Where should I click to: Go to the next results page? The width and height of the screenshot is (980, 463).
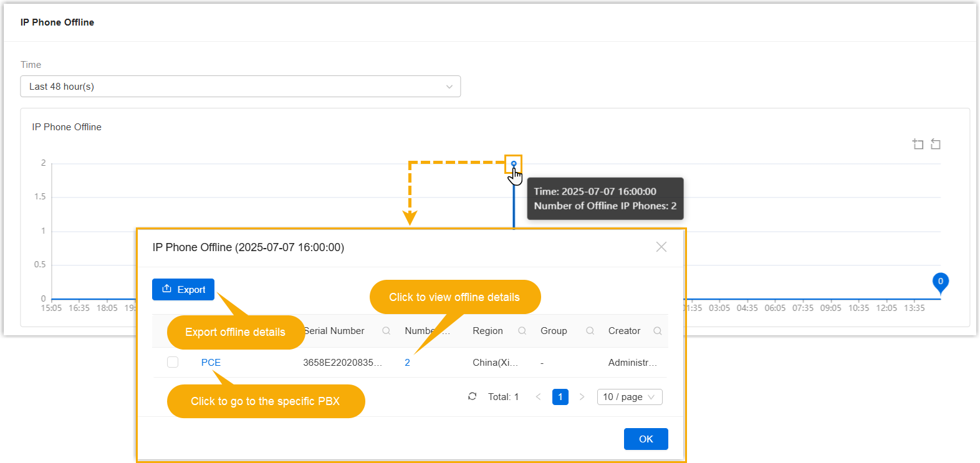click(x=582, y=397)
